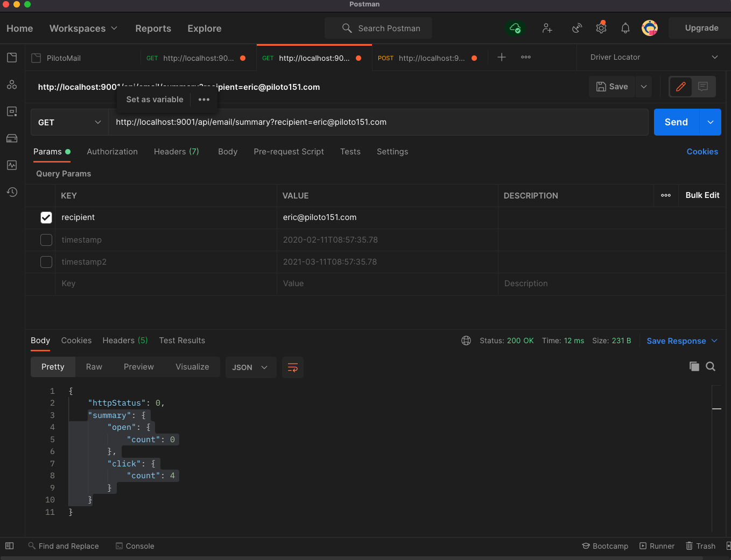The image size is (731, 560).
Task: Toggle the response line wrap icon
Action: [x=293, y=367]
